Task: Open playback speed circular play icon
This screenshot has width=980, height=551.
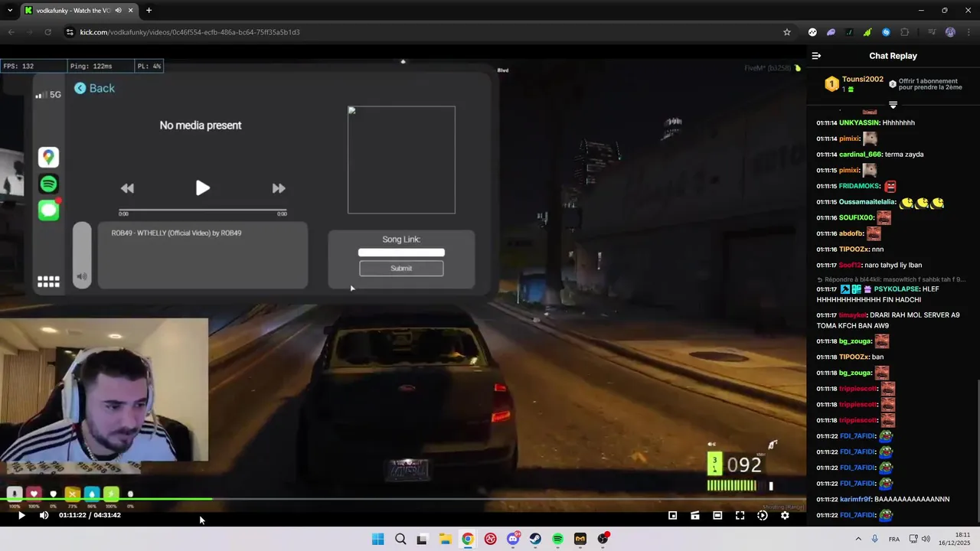Action: (763, 515)
